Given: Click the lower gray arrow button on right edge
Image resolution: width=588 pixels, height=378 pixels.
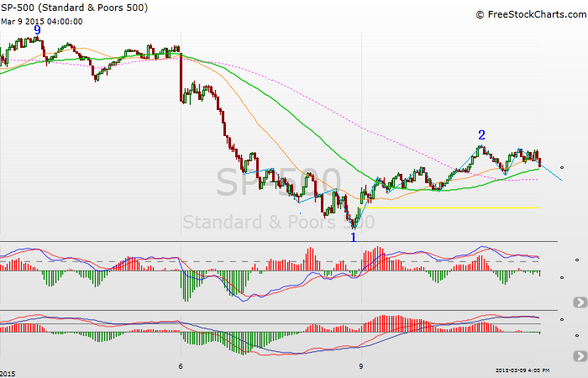Looking at the screenshot, I should click(580, 356).
